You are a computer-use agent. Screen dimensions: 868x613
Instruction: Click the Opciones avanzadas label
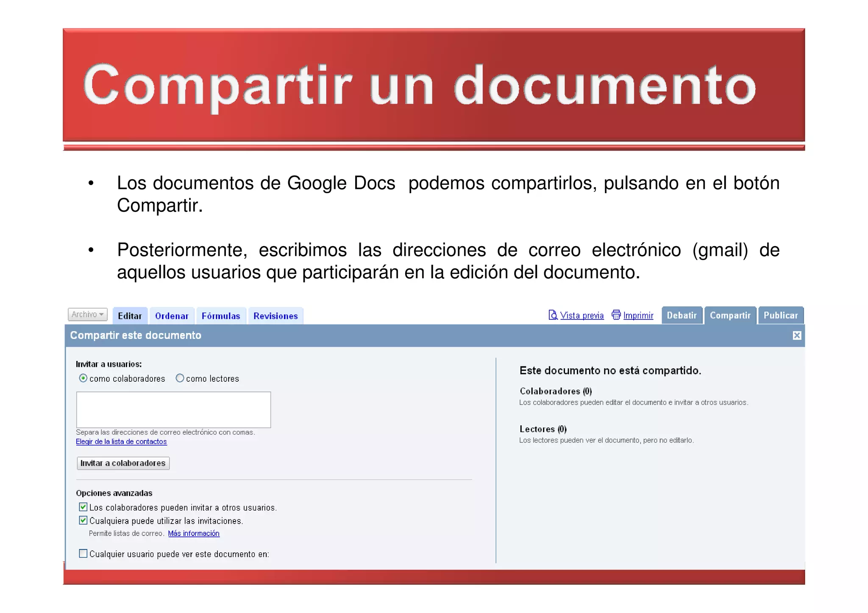coord(114,493)
